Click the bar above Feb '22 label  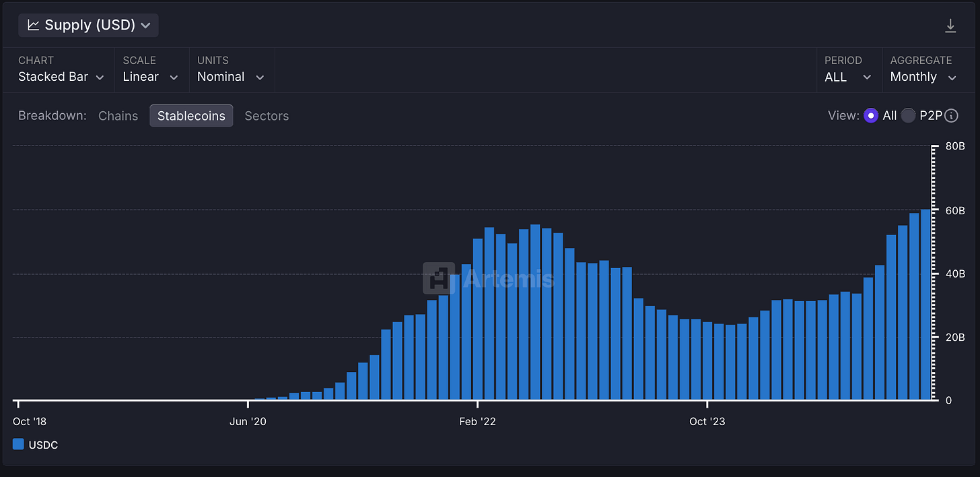(478, 319)
